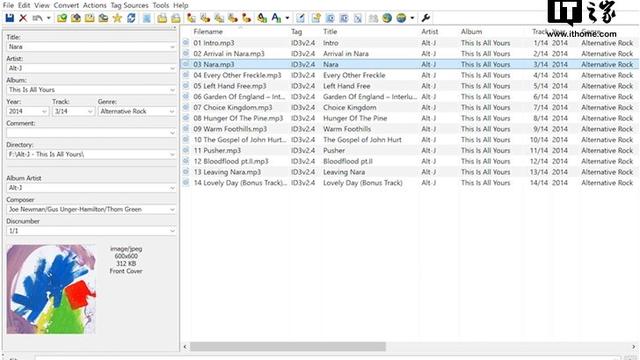Open the Edit menu
The height and width of the screenshot is (360, 640).
click(24, 5)
